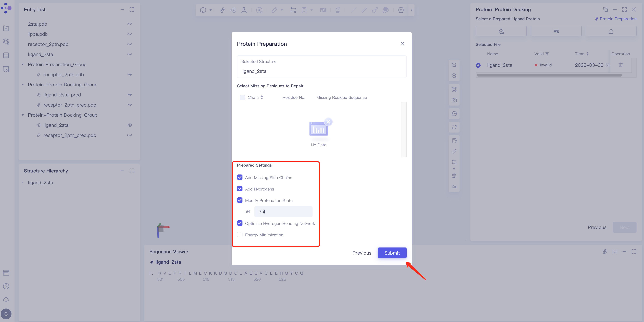Click the settings gear in top toolbar

401,10
